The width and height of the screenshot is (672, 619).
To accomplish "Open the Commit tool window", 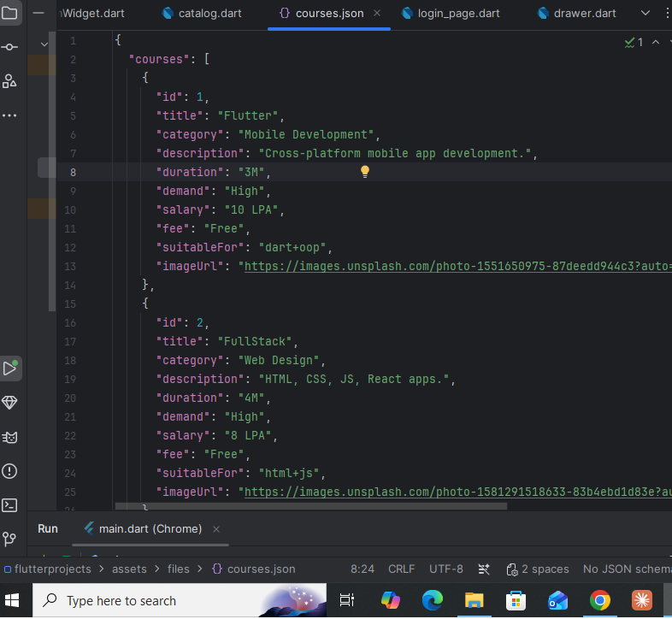I will [x=9, y=47].
